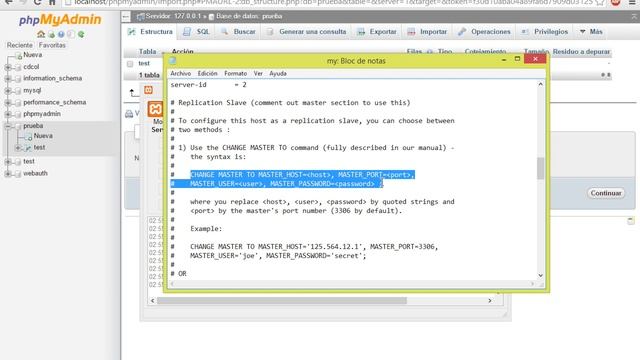Select the webauth database
This screenshot has width=640, height=360.
(35, 173)
